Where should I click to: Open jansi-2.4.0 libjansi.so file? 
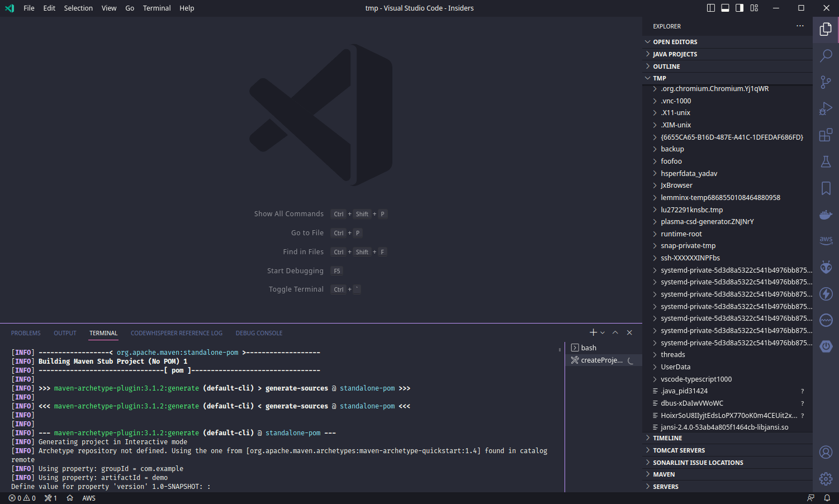tap(728, 427)
